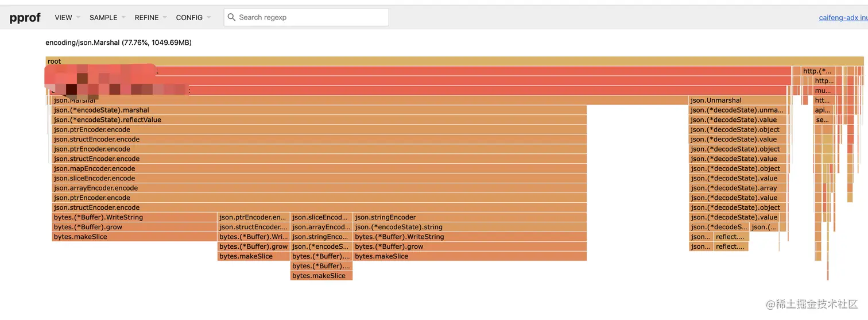Viewport: 868px width, 320px height.
Task: Select truncated bytes.(*Buffer).Wri... frame
Action: [254, 237]
